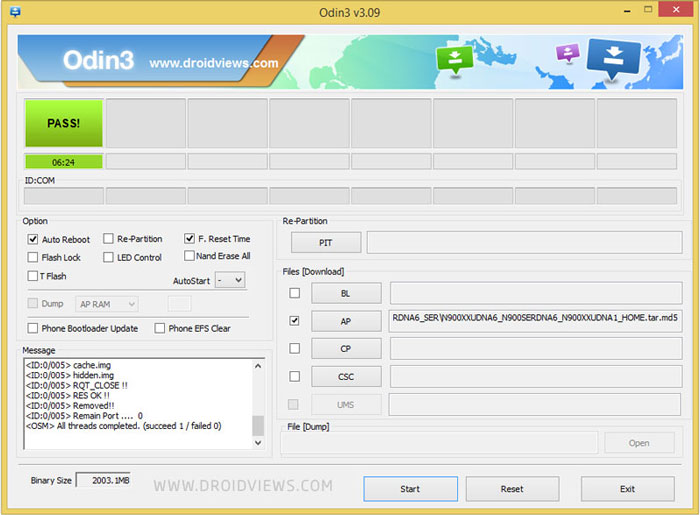Untick the AP file checkbox
Screen dimensions: 700x515
coord(295,321)
